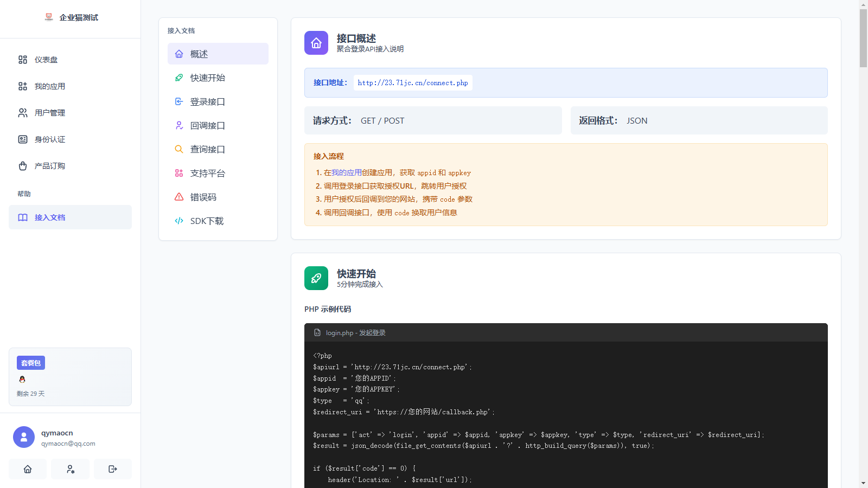Screen dimensions: 868x488
Task: Click the green rocket icon beside 快速开始
Action: click(x=316, y=278)
